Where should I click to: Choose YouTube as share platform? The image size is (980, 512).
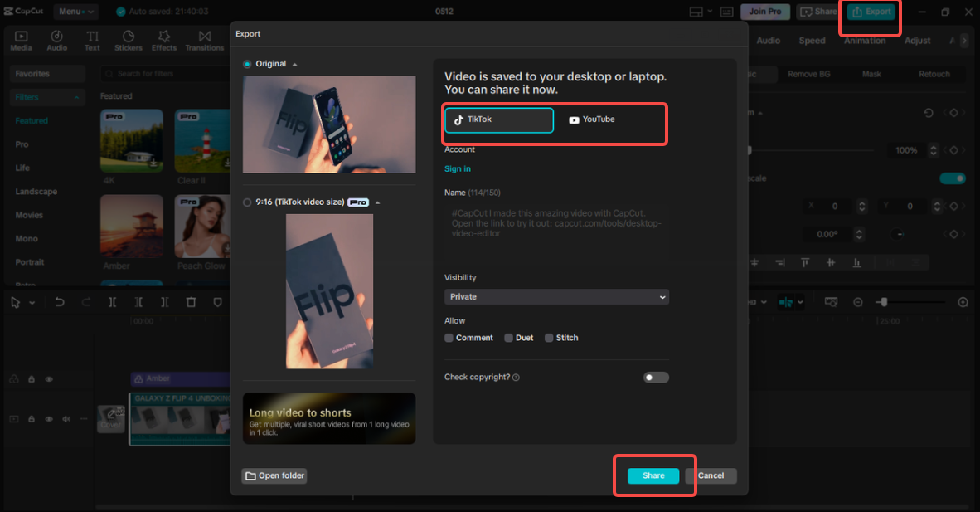(x=591, y=119)
